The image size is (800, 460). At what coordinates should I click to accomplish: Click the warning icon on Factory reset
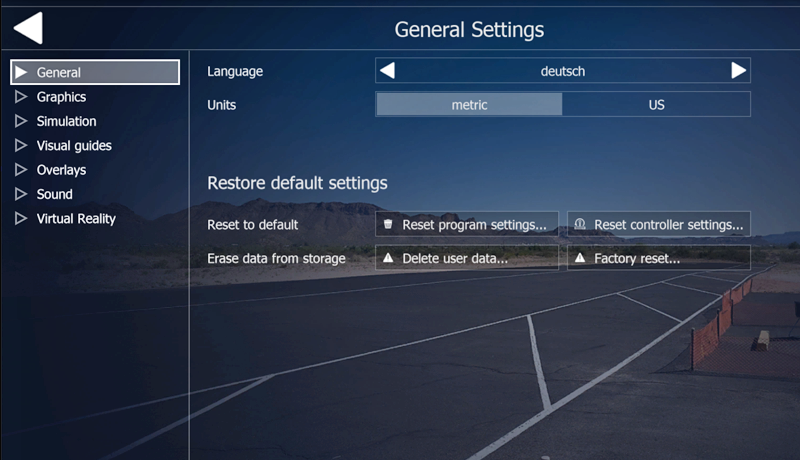click(580, 258)
